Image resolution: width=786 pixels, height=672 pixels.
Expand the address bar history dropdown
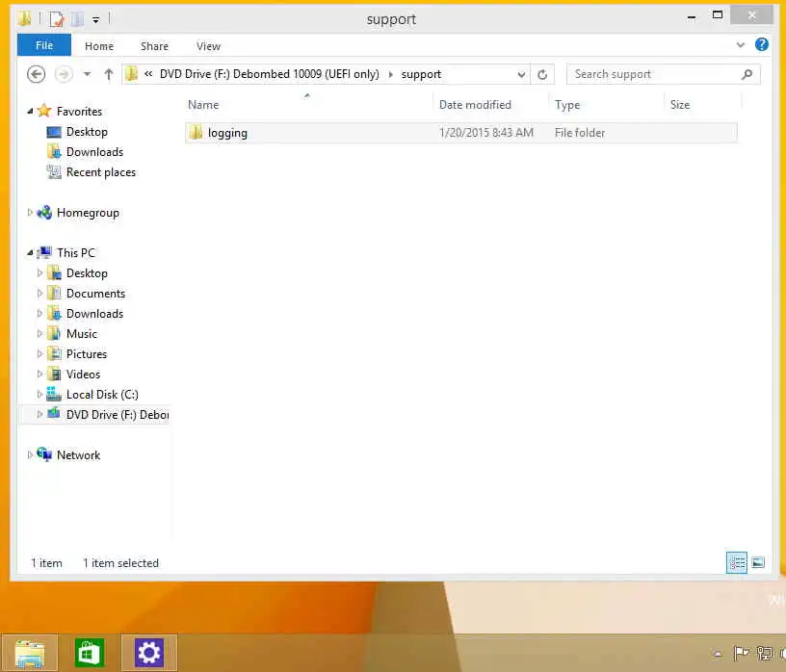[521, 74]
